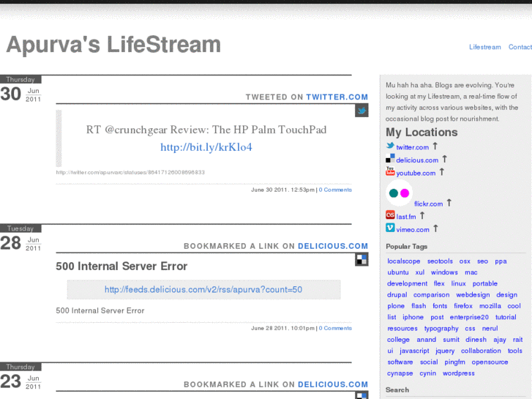Image resolution: width=532 pixels, height=399 pixels.
Task: Click the Flickr dots icon
Action: click(x=399, y=193)
